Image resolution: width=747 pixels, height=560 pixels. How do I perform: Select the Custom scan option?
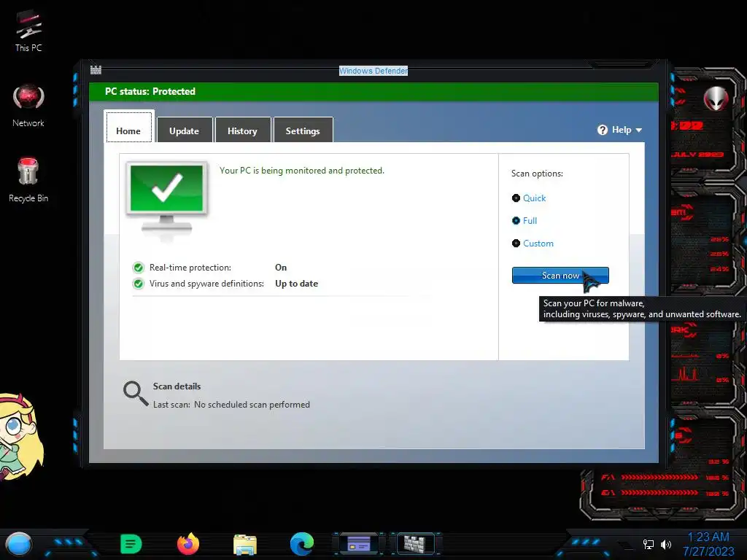[x=533, y=244]
